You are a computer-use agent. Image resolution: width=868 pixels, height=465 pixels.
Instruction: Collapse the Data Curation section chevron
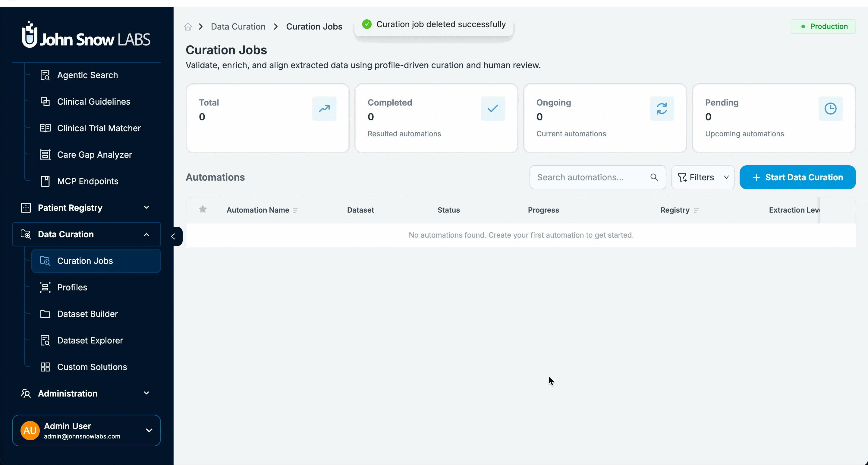click(x=146, y=234)
